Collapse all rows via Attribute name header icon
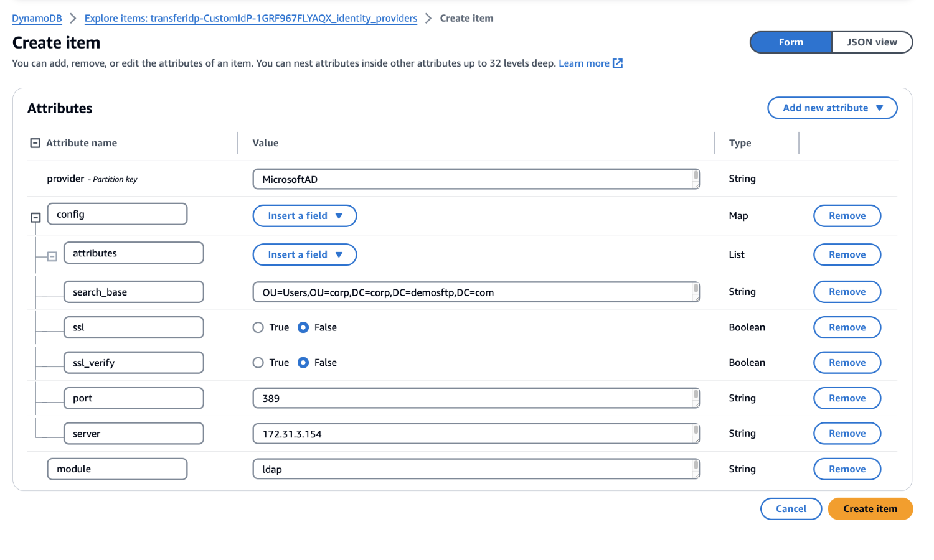 pyautogui.click(x=35, y=142)
